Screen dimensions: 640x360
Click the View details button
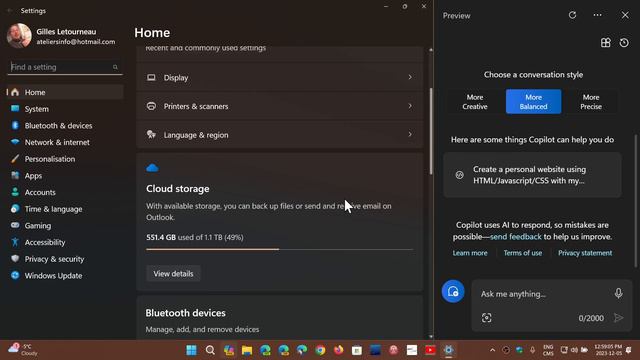coord(173,274)
